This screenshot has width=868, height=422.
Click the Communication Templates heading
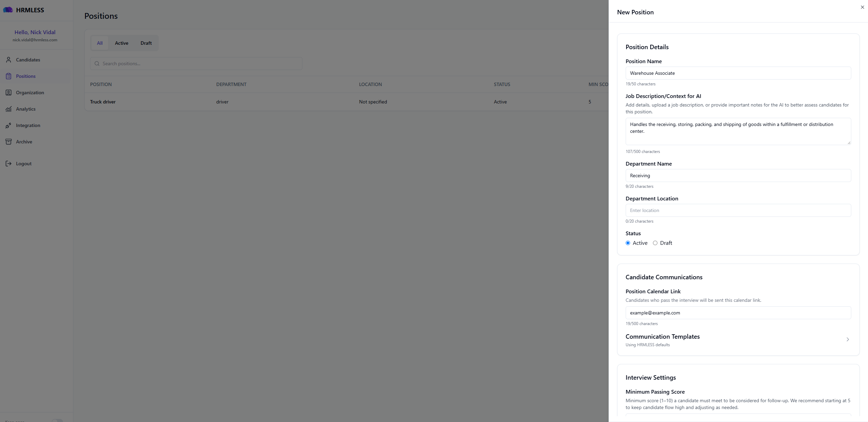(663, 337)
